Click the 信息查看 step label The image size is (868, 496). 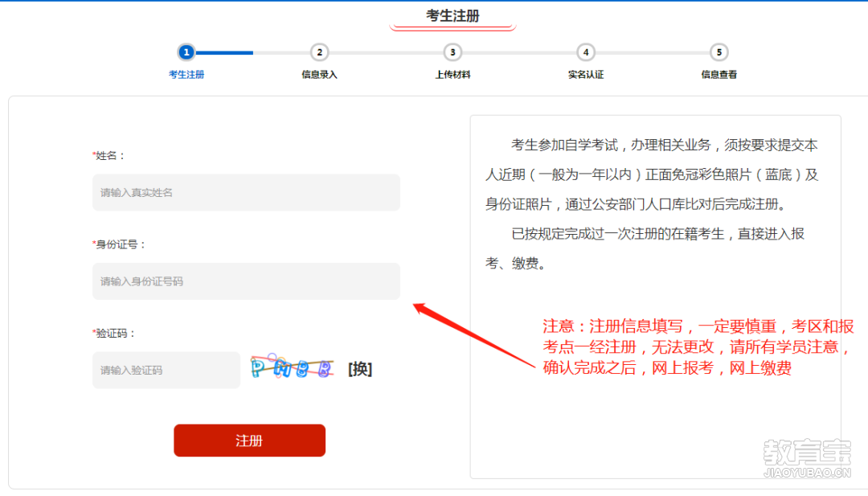point(719,74)
